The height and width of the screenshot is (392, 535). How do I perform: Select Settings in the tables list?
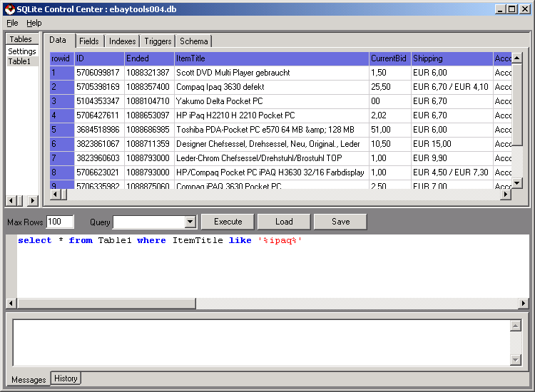(22, 51)
